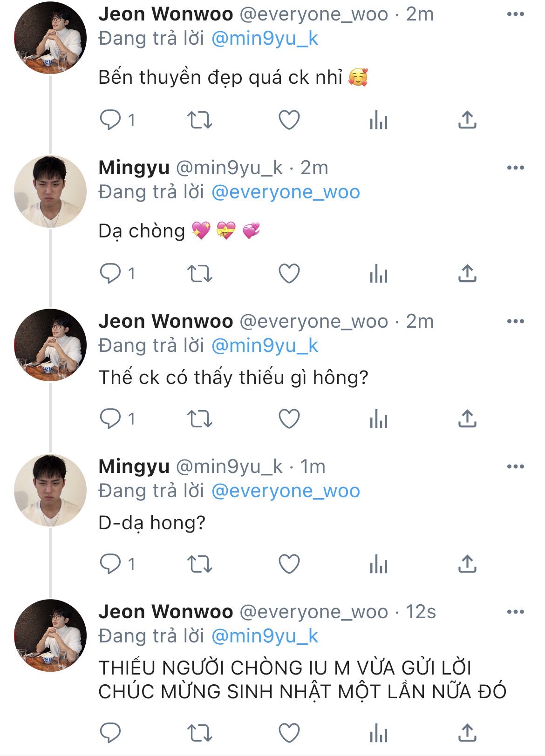Like the "D-dạ hong?" tweet

coord(289,564)
